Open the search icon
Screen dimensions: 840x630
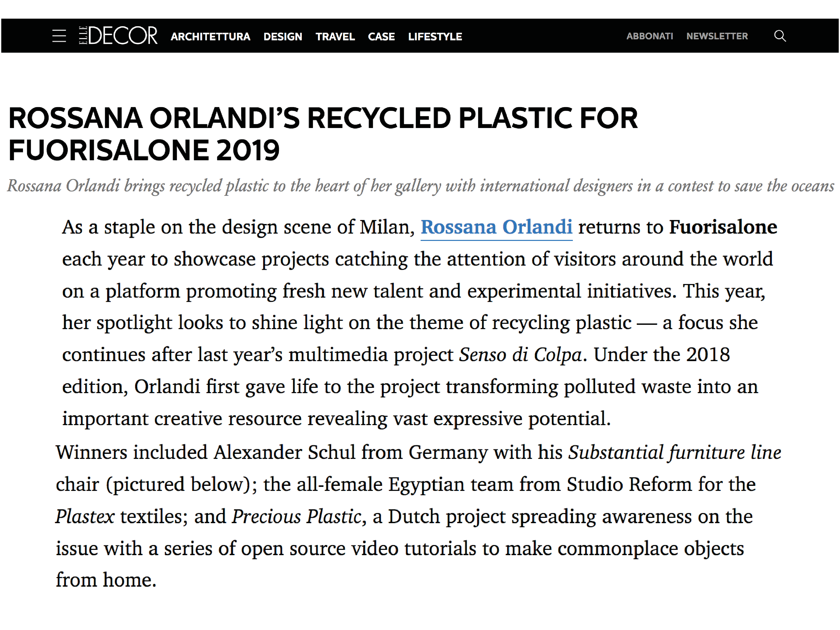pos(780,36)
